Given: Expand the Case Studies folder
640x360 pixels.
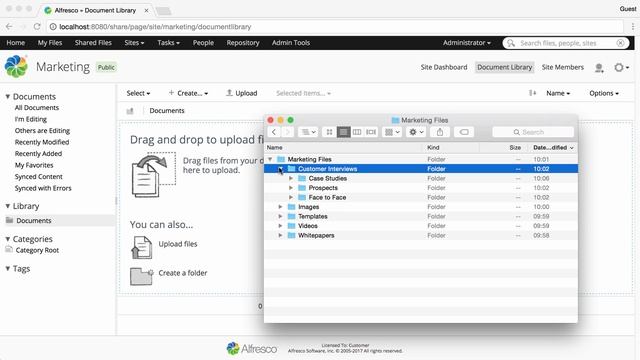Looking at the screenshot, I should pyautogui.click(x=291, y=178).
